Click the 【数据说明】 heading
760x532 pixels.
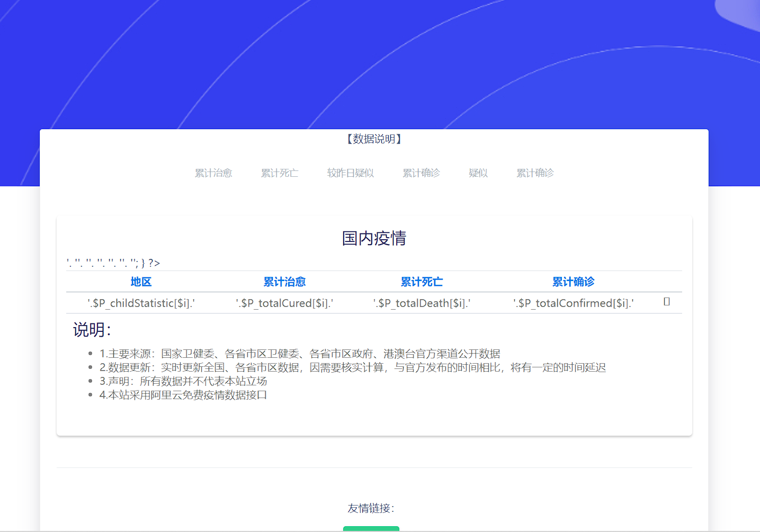374,139
